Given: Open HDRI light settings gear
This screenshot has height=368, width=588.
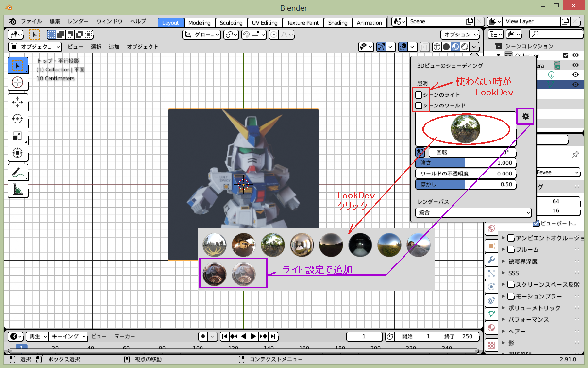Looking at the screenshot, I should coord(525,117).
